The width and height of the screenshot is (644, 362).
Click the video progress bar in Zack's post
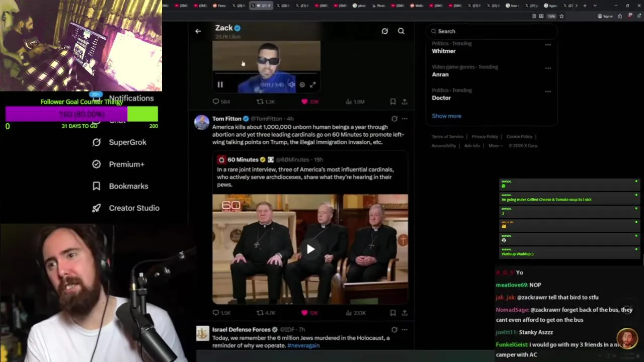pos(266,73)
